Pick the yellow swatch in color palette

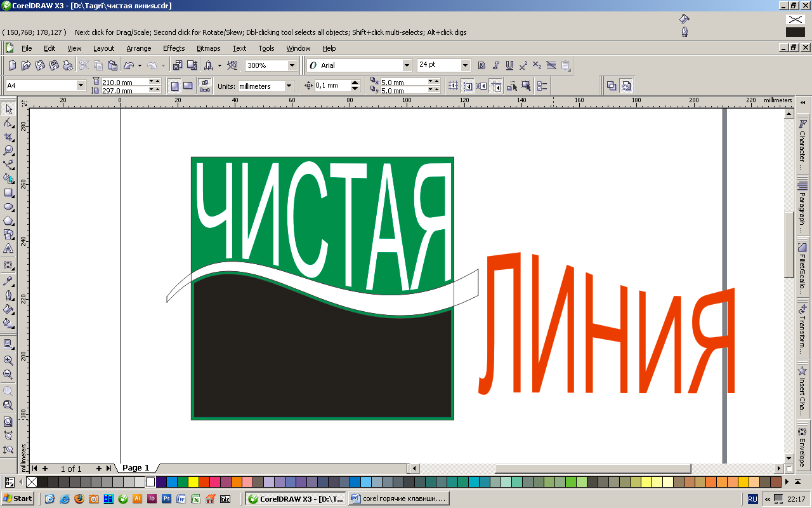(x=193, y=482)
